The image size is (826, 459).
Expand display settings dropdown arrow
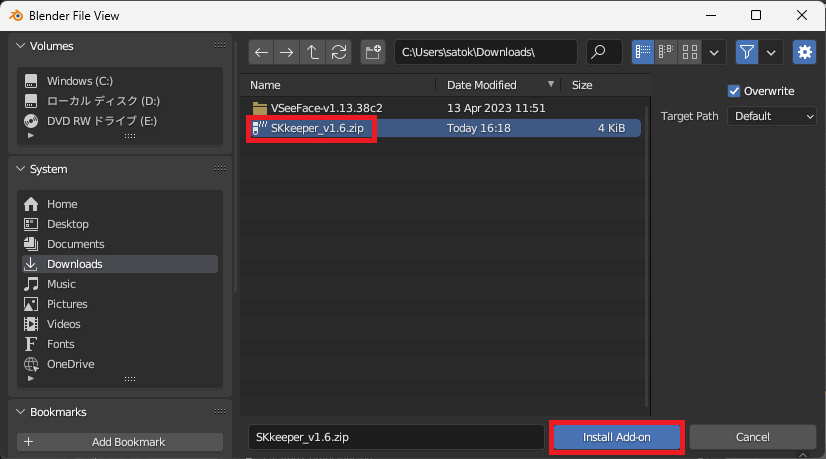coord(715,52)
